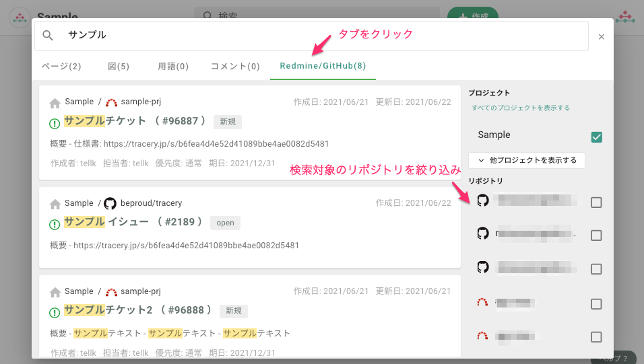Check second GitHub repository checkbox
The width and height of the screenshot is (644, 364).
(x=596, y=235)
